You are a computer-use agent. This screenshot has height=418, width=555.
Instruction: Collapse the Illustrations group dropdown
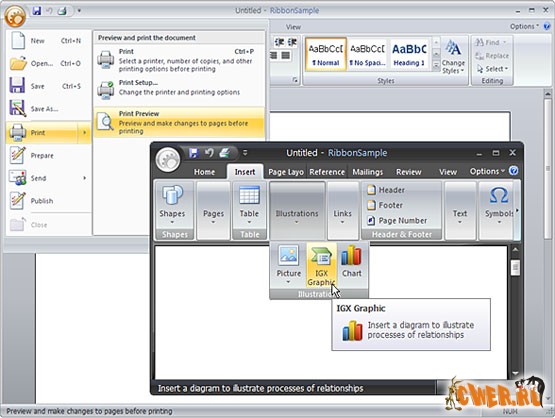297,211
